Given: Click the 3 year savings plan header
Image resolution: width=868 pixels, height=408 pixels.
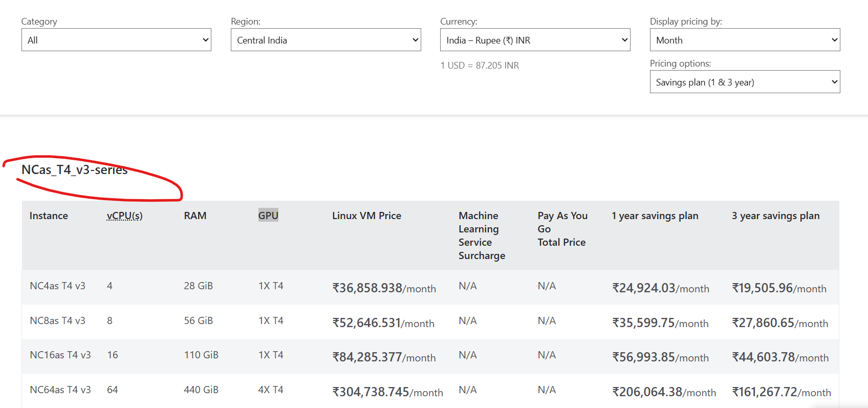Looking at the screenshot, I should tap(775, 216).
